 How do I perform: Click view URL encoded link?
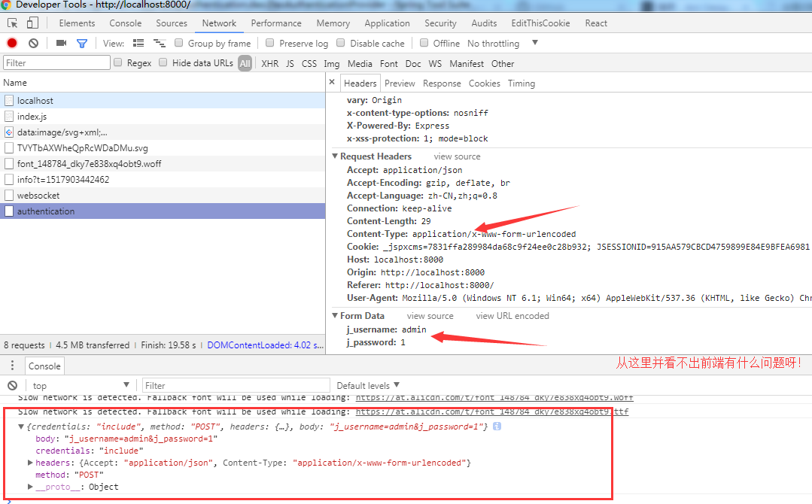tap(512, 316)
